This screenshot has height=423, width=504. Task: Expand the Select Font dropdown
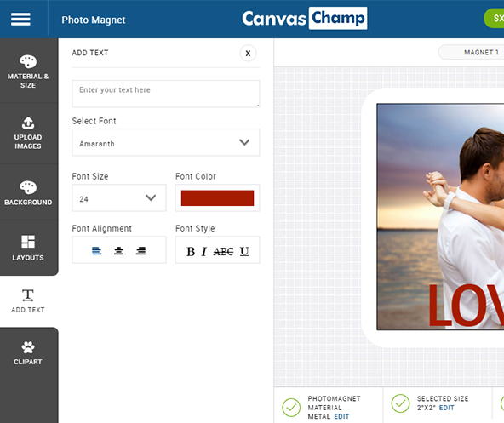pyautogui.click(x=165, y=142)
